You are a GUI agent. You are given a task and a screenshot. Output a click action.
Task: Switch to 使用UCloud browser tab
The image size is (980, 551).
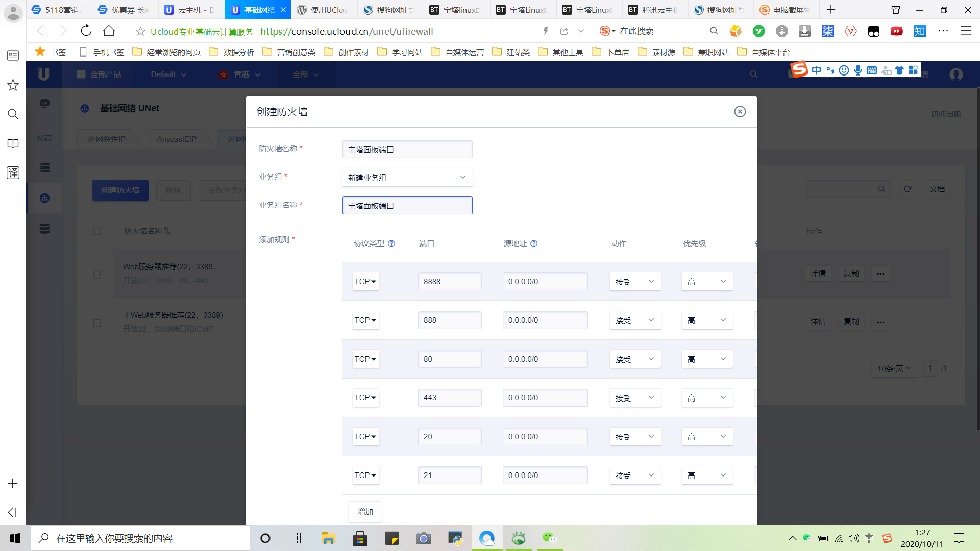[324, 10]
